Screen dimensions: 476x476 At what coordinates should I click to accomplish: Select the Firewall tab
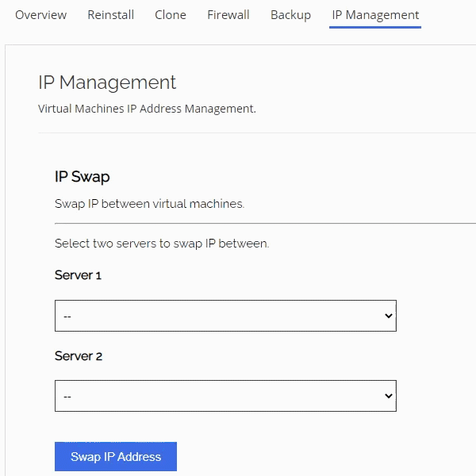(228, 15)
